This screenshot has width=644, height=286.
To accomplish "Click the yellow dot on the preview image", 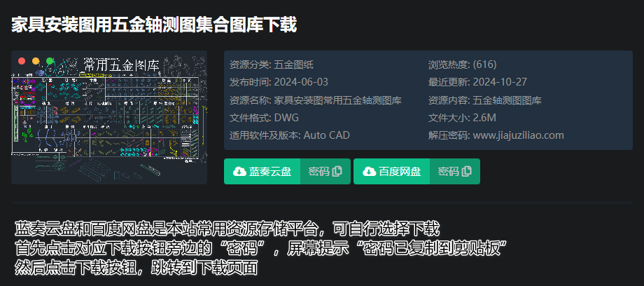I will click(x=36, y=61).
